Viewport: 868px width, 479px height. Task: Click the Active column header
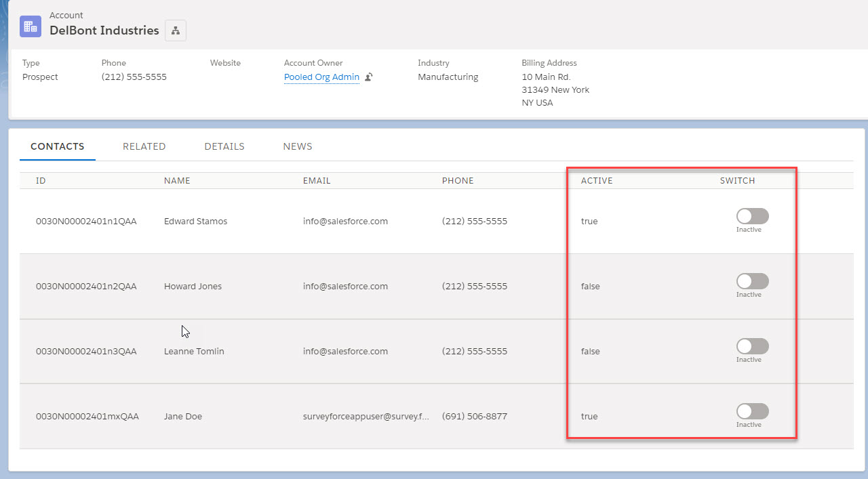[597, 181]
